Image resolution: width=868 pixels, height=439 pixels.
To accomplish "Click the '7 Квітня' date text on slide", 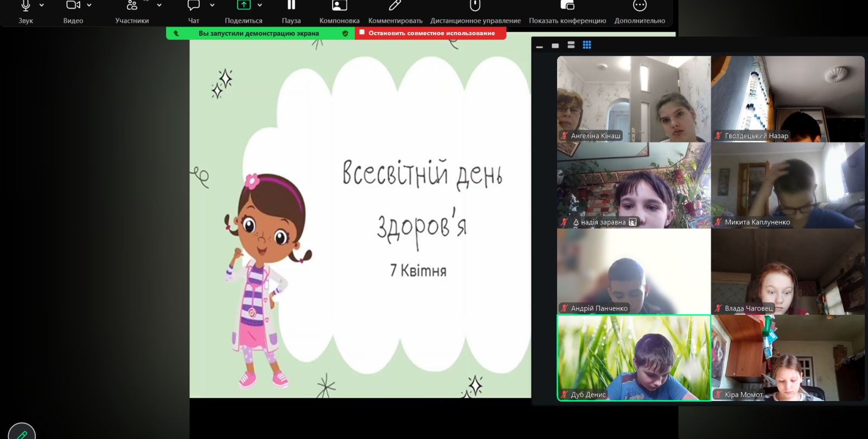I will (418, 270).
